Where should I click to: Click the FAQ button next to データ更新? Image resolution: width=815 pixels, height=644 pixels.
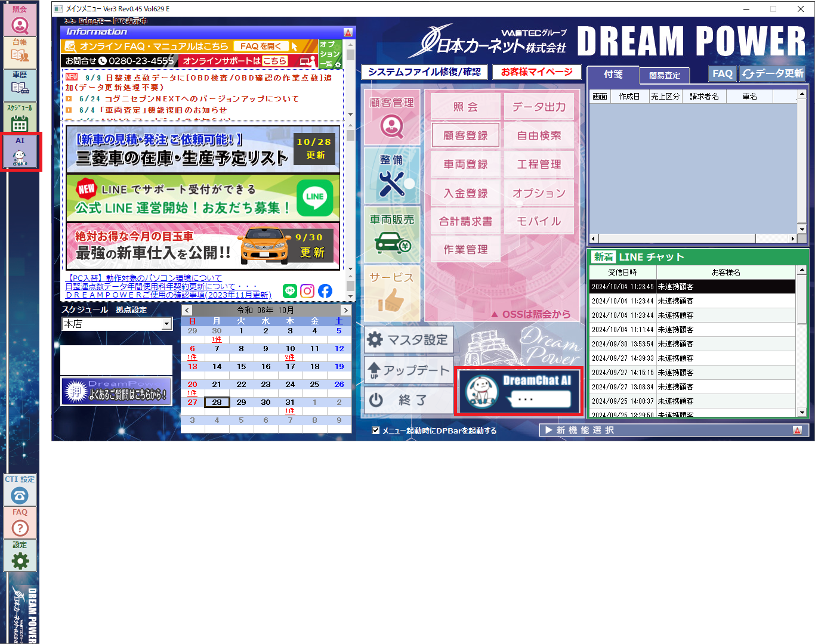point(723,73)
